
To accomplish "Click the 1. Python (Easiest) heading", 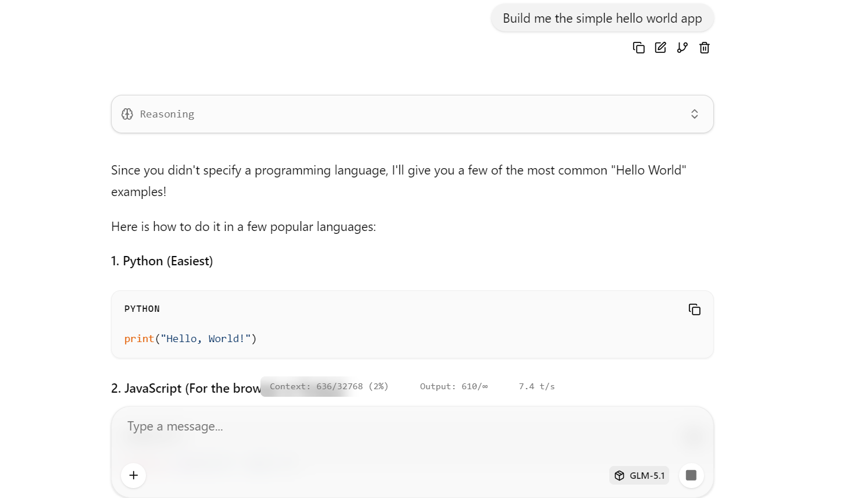I will tap(162, 261).
